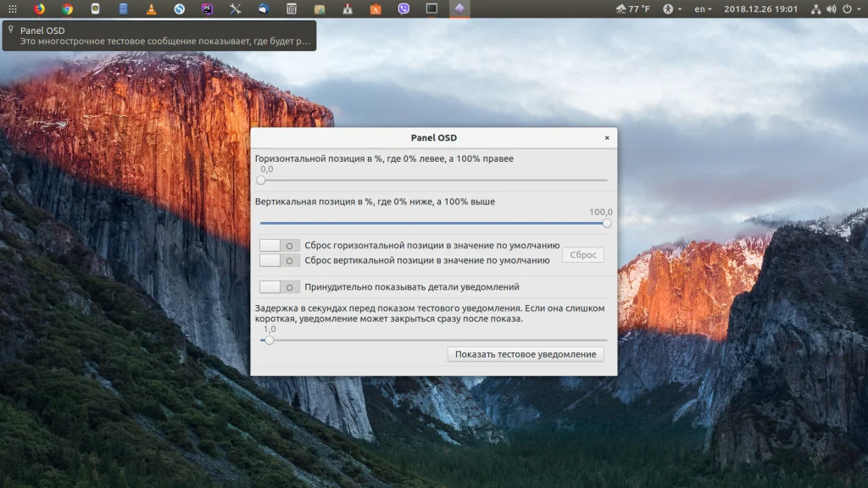Open the accessibility menu dropdown
Viewport: 868px width, 488px height.
(671, 9)
